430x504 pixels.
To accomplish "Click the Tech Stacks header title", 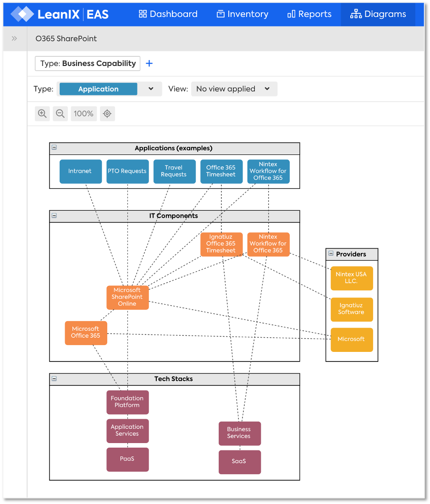I will tap(174, 378).
